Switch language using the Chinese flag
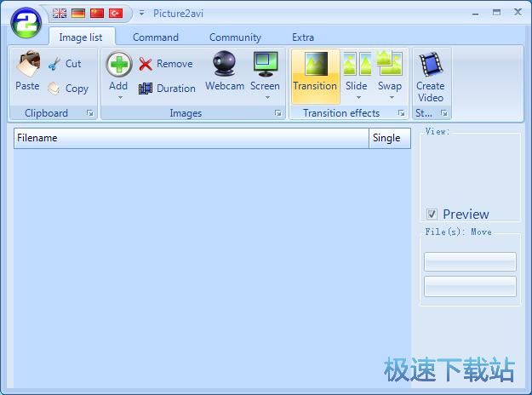This screenshot has height=395, width=532. 97,14
